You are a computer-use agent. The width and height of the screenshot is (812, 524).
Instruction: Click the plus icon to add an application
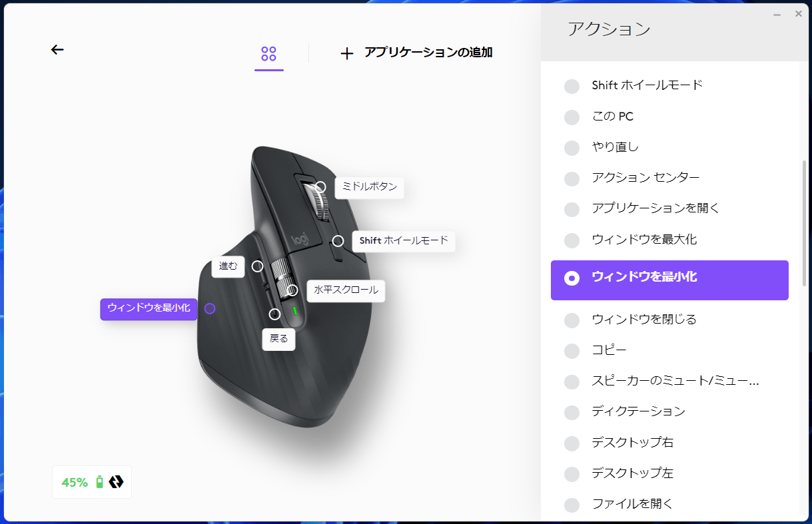[x=346, y=54]
